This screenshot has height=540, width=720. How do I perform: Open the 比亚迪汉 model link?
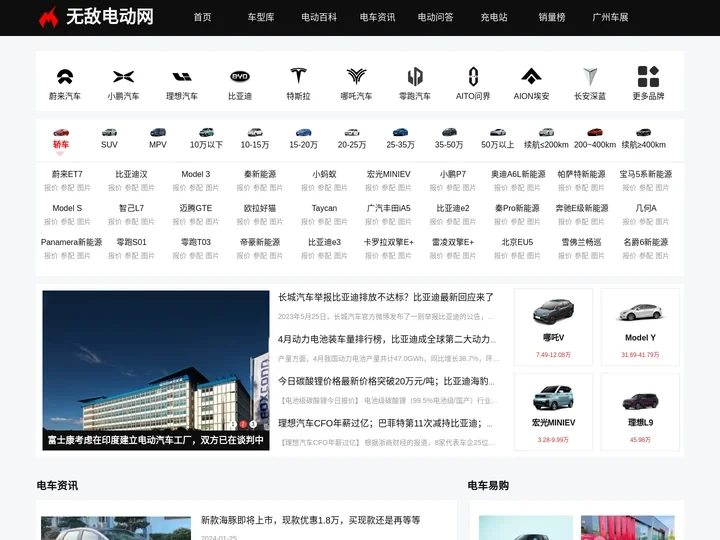(x=131, y=174)
